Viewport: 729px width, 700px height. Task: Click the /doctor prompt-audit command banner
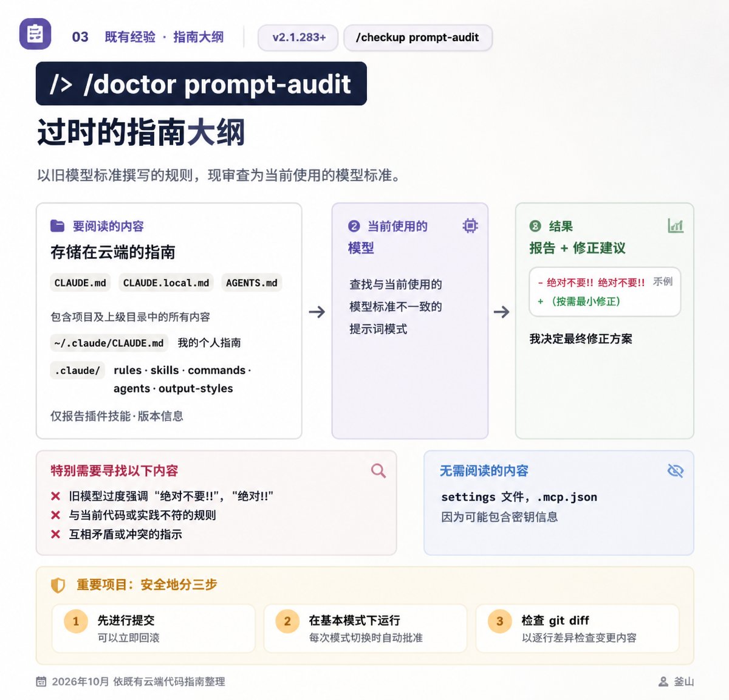tap(201, 84)
